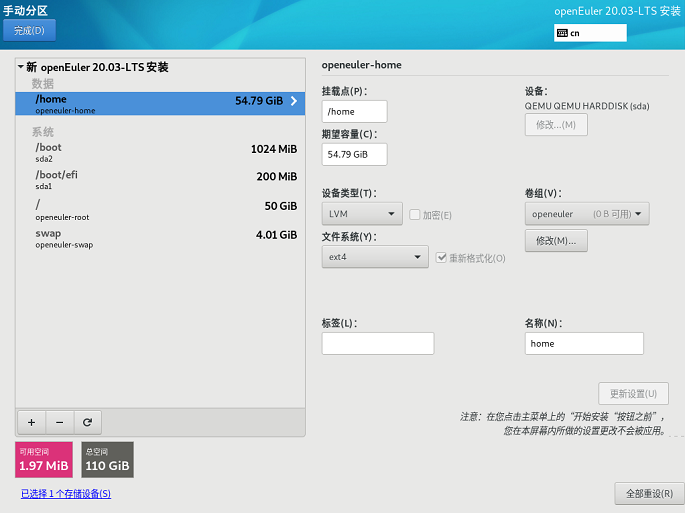Click the 期望容量 54.79 GiB field
The width and height of the screenshot is (685, 513).
click(x=354, y=154)
